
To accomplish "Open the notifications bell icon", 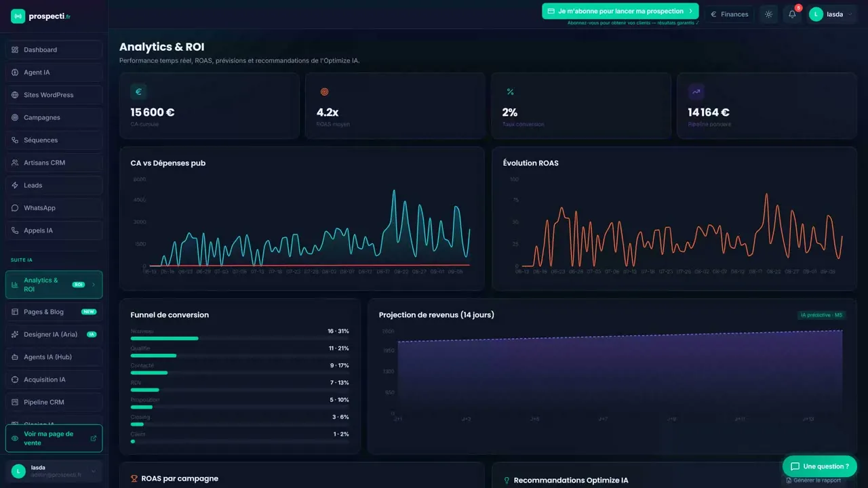I will (x=792, y=14).
